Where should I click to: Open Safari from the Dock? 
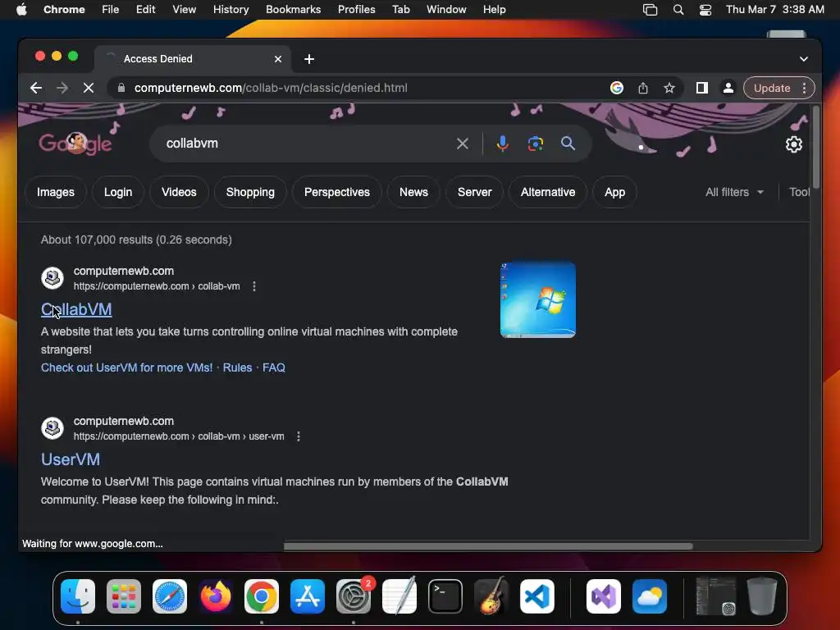click(x=170, y=596)
